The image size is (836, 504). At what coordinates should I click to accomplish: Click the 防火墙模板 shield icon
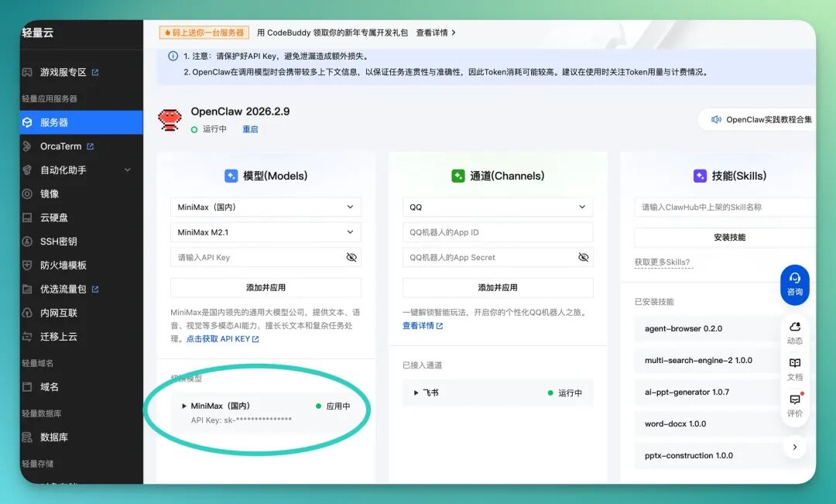click(27, 265)
